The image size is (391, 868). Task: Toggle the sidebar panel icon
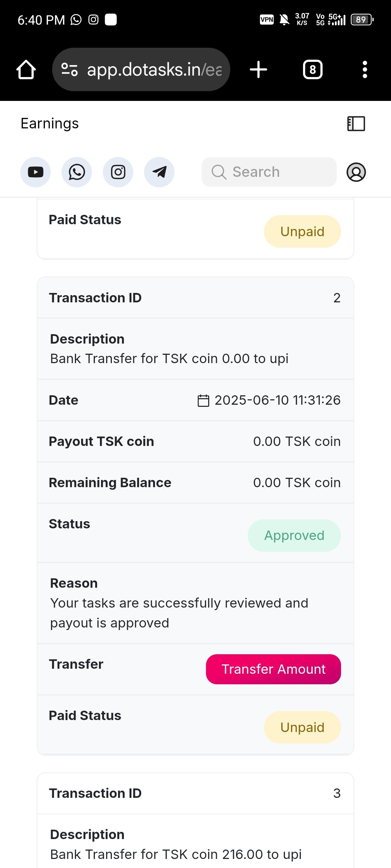coord(356,124)
